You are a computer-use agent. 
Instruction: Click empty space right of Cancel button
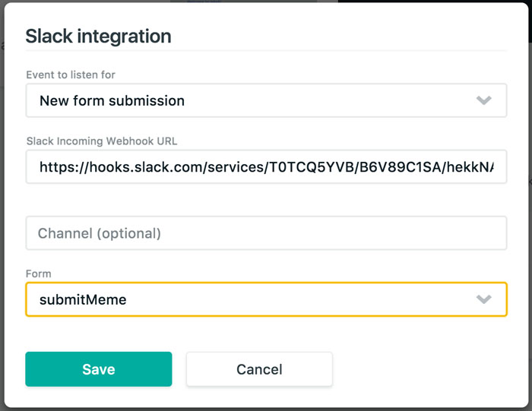(426, 369)
